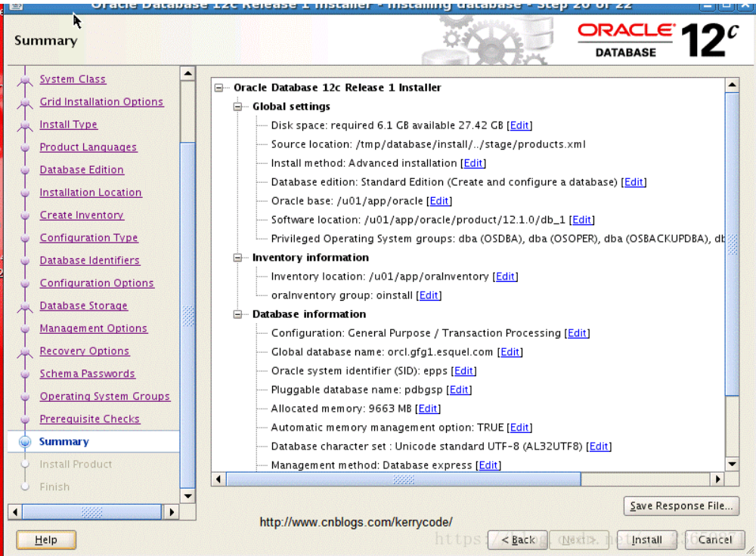This screenshot has width=756, height=556.
Task: Click the summary tree vertical scrollbar thumb
Action: (732, 244)
